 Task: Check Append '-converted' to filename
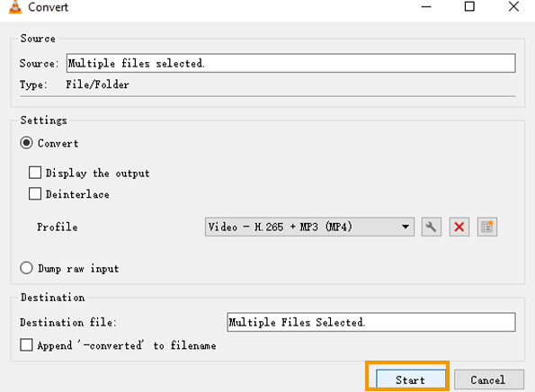[26, 345]
